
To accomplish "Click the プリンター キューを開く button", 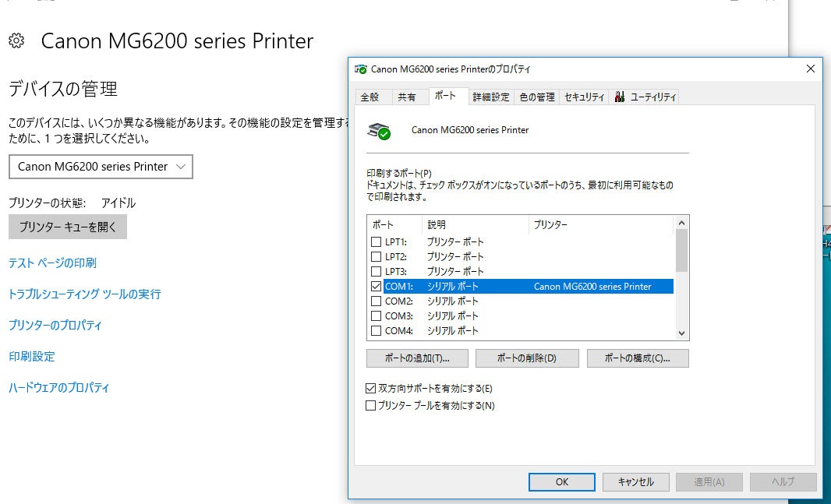I will pyautogui.click(x=68, y=227).
